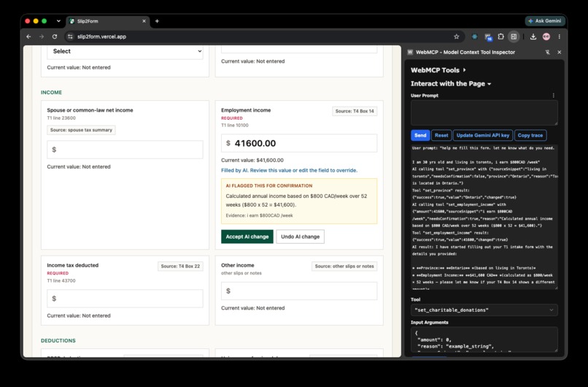
Task: Undo the AI change for employment income
Action: pyautogui.click(x=301, y=237)
